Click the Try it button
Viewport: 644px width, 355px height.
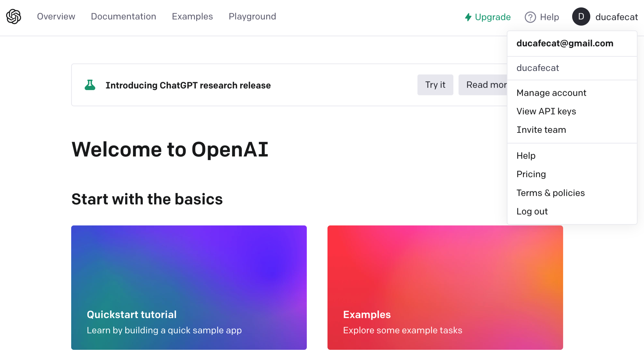[x=435, y=85]
